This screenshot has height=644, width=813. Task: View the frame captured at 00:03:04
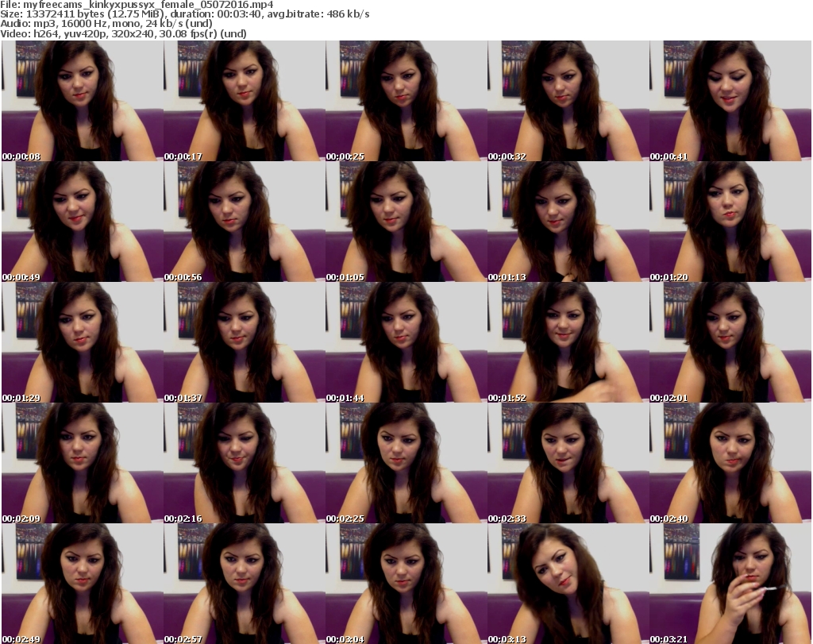tap(406, 584)
